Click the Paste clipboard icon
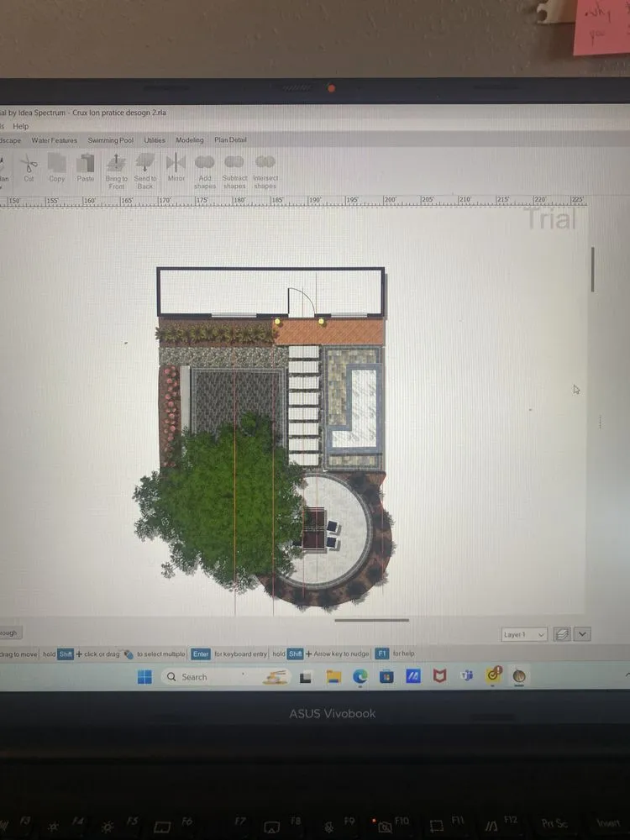Viewport: 630px width, 840px height. tap(85, 164)
